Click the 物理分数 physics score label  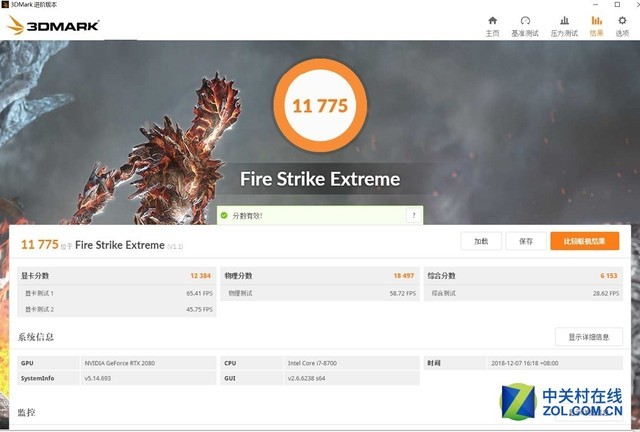click(238, 276)
